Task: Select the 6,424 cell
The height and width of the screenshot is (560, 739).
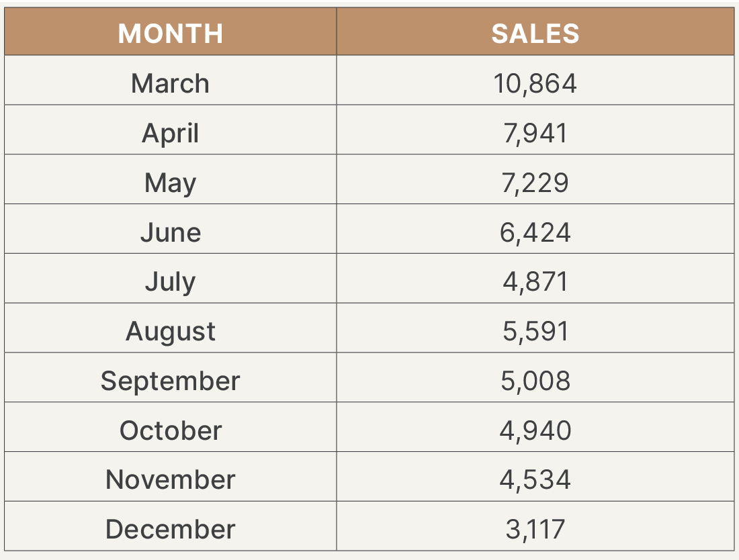Action: pos(535,232)
